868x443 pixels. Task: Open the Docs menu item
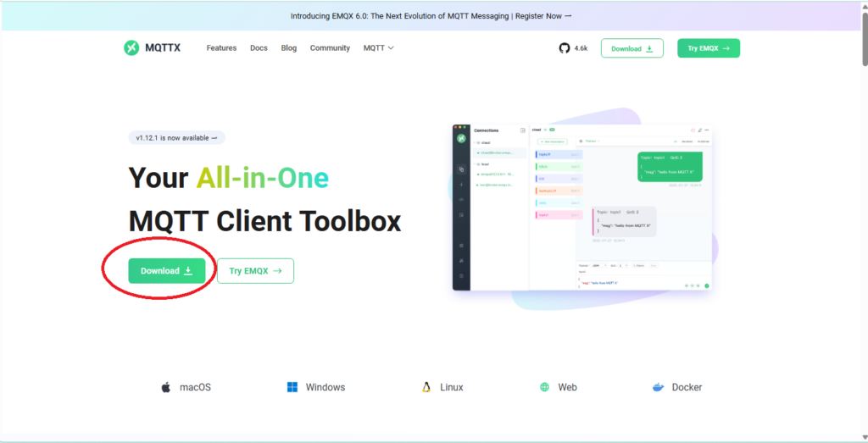tap(259, 48)
